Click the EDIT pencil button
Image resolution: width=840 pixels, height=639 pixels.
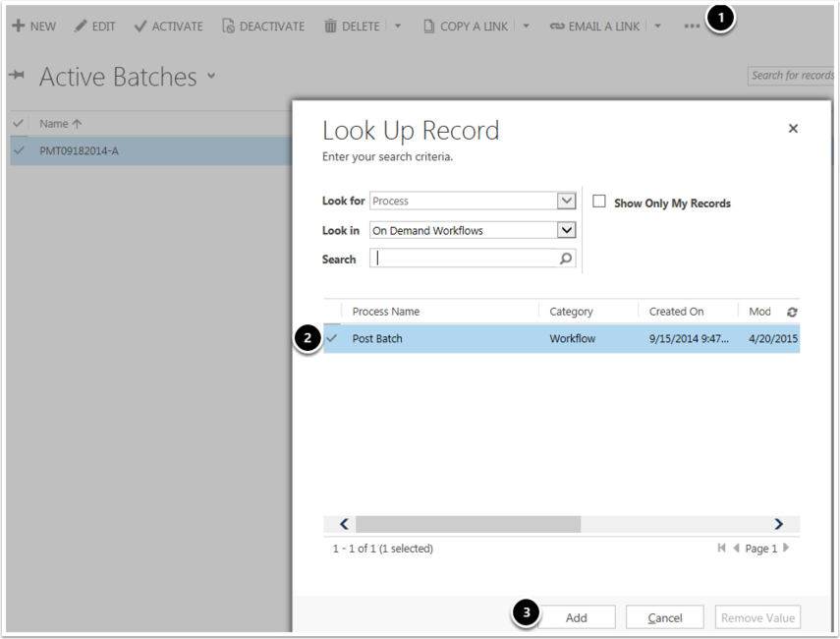tap(95, 27)
